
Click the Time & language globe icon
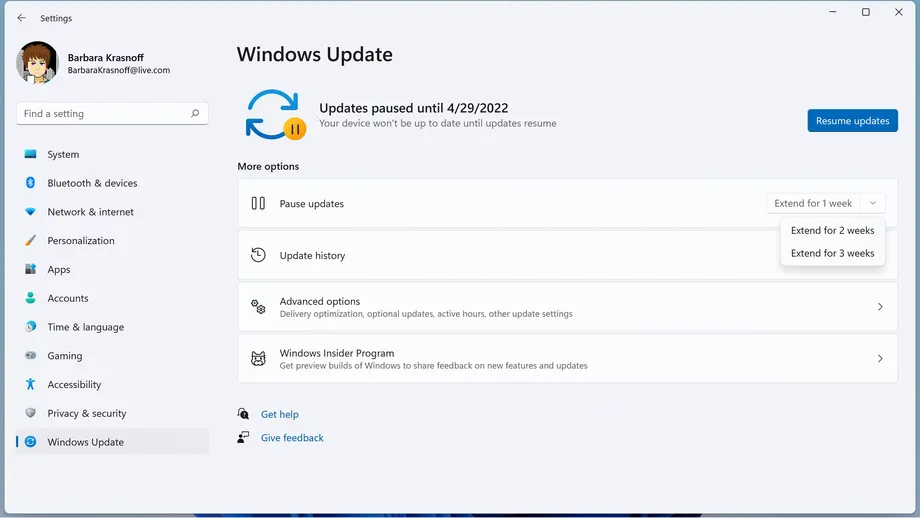31,327
